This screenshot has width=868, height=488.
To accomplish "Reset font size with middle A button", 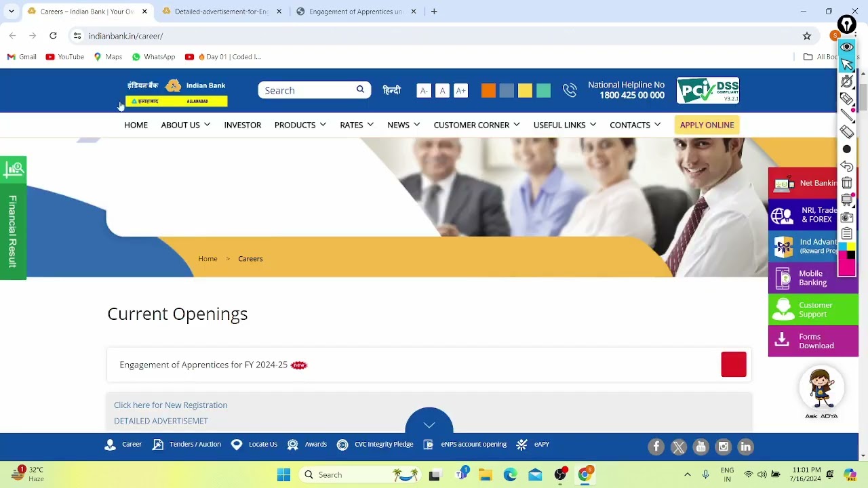I will click(442, 90).
